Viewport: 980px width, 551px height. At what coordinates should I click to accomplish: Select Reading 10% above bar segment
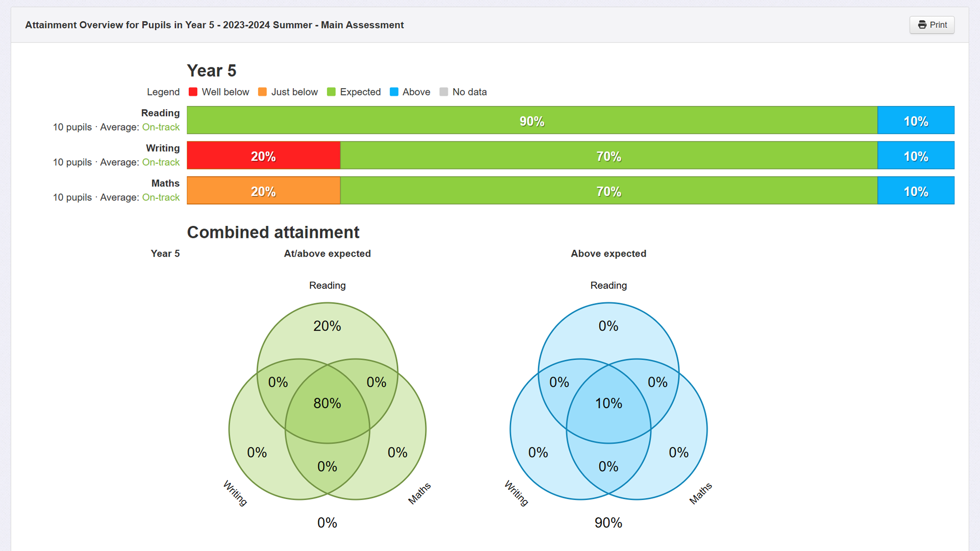[x=916, y=120]
